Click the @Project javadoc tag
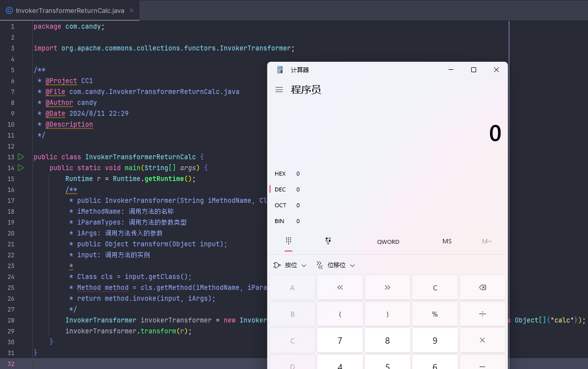This screenshot has width=588, height=369. 61,81
